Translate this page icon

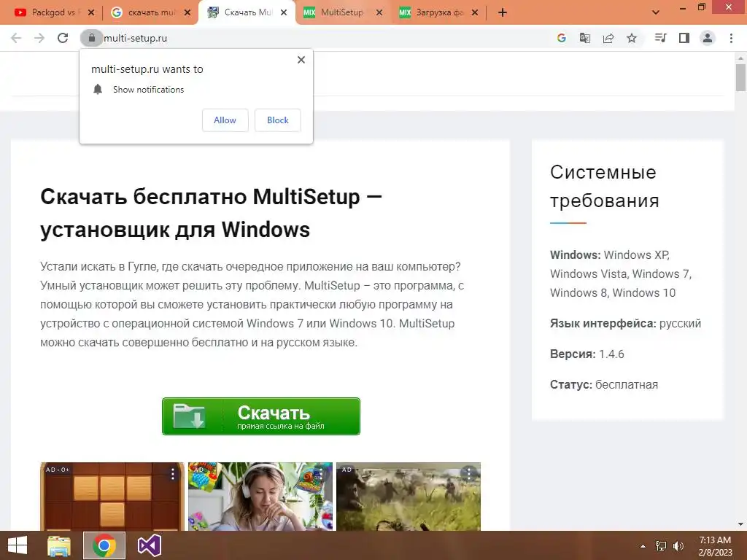[585, 38]
